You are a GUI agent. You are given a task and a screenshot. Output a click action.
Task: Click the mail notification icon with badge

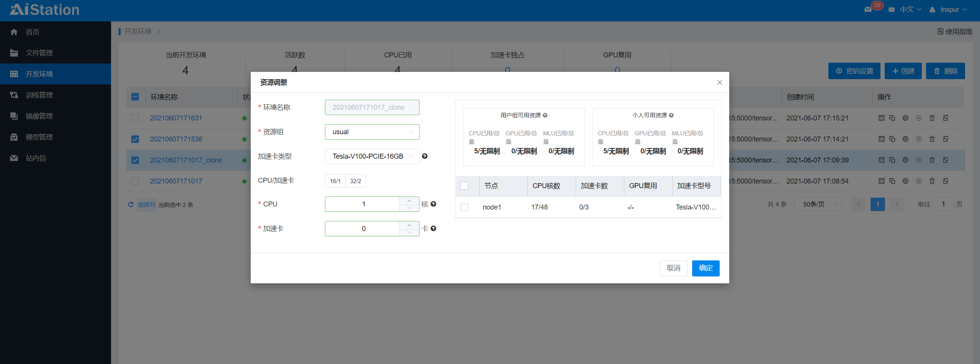(x=868, y=10)
